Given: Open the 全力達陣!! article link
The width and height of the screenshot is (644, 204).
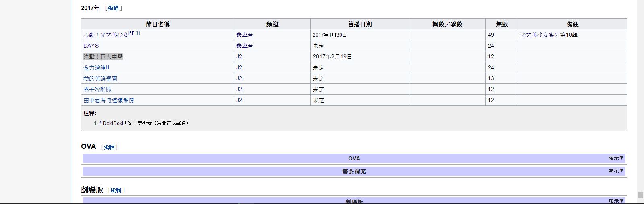Looking at the screenshot, I should [96, 68].
